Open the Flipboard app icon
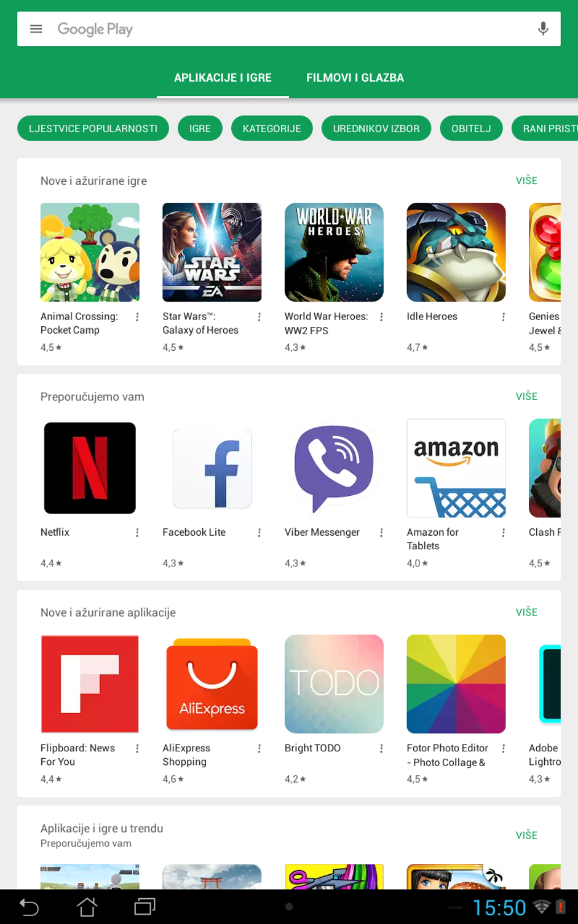 (90, 684)
